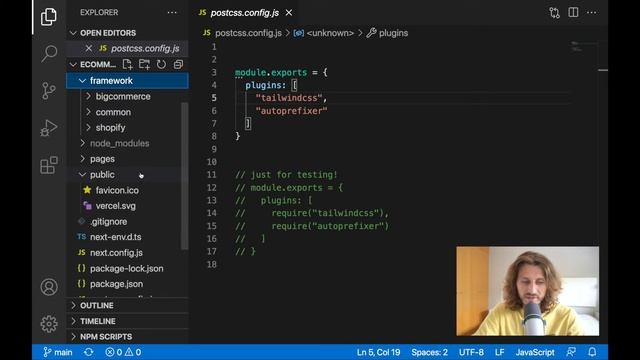Open notifications bell icon
The width and height of the screenshot is (640, 360).
[x=592, y=352]
